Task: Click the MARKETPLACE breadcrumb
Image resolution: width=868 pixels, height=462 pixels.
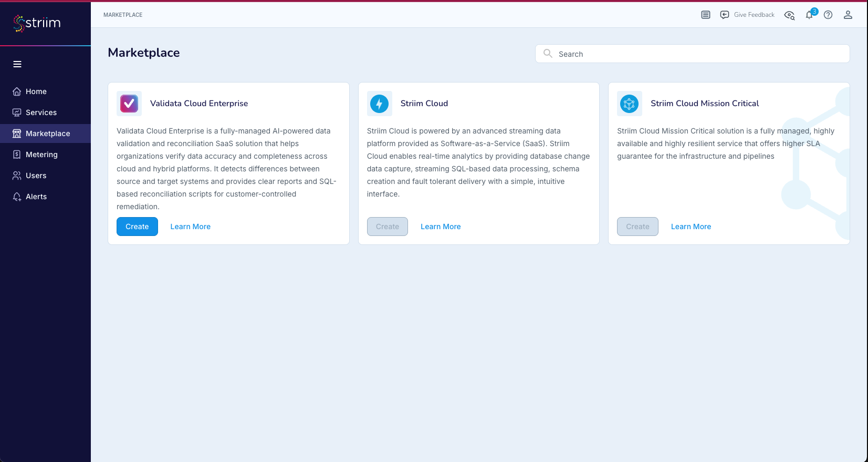Action: tap(123, 15)
